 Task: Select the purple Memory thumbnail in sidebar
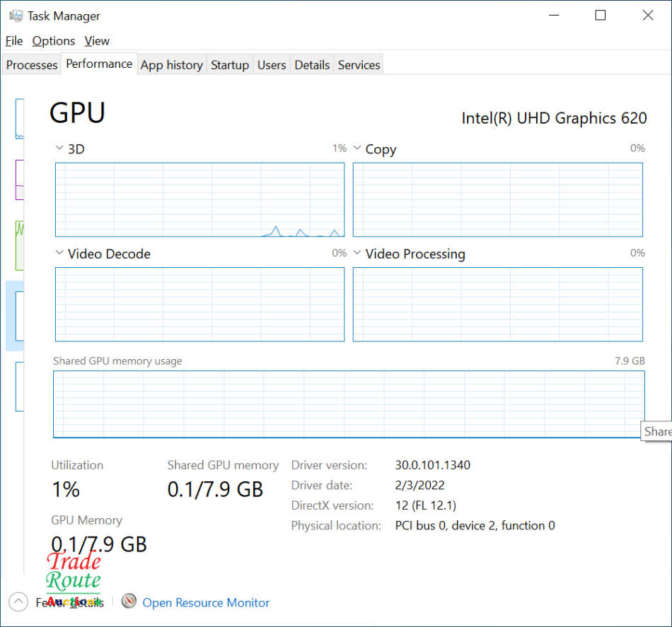tap(20, 180)
